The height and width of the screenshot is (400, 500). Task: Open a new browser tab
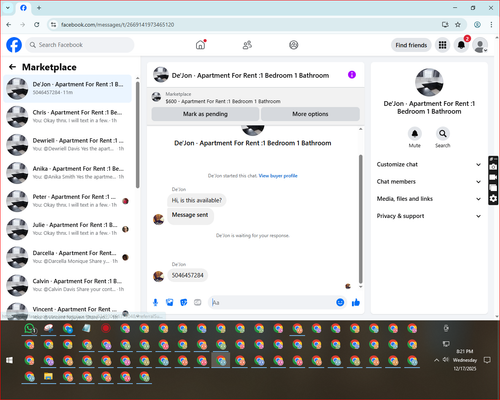click(39, 8)
